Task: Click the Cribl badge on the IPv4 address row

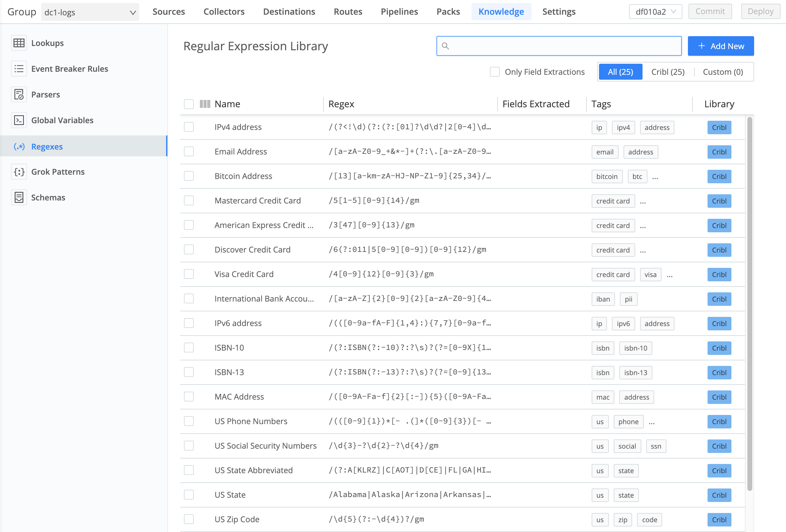Action: click(x=719, y=127)
